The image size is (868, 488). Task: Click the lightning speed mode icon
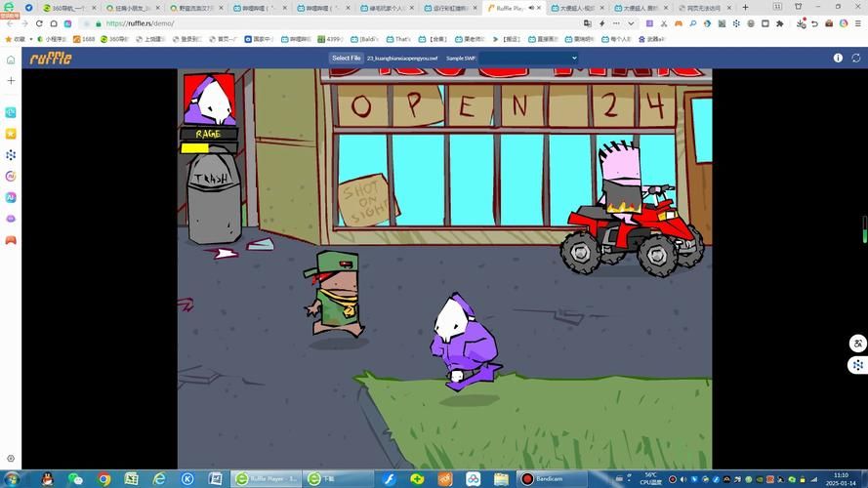pos(601,23)
